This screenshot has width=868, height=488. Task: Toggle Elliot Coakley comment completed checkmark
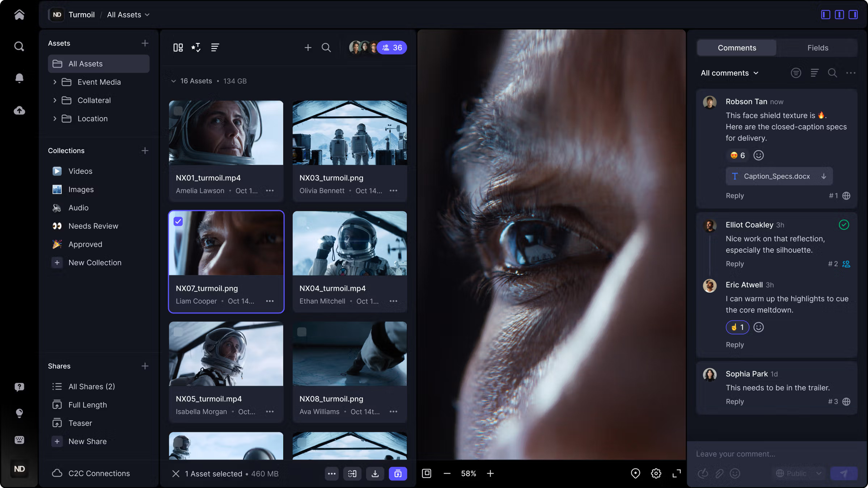point(844,225)
